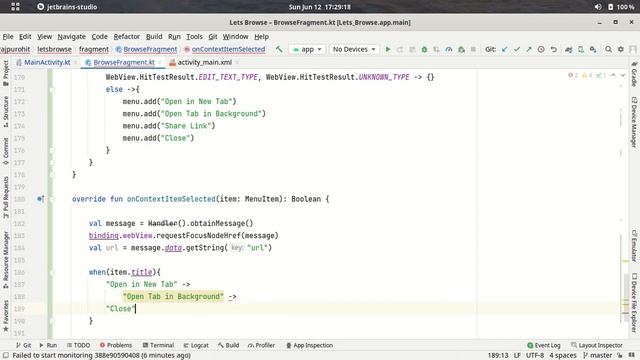
Task: Open the File menu
Action: click(8, 37)
